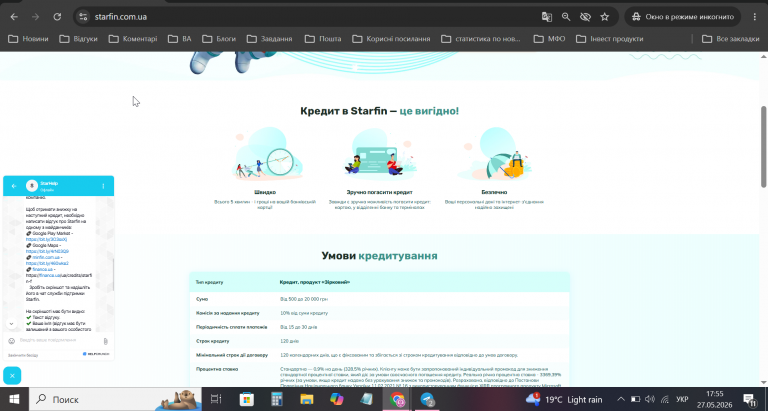Screen dimensions: 768x411
Task: Open the Завдання bookmarks folder
Action: click(x=269, y=39)
